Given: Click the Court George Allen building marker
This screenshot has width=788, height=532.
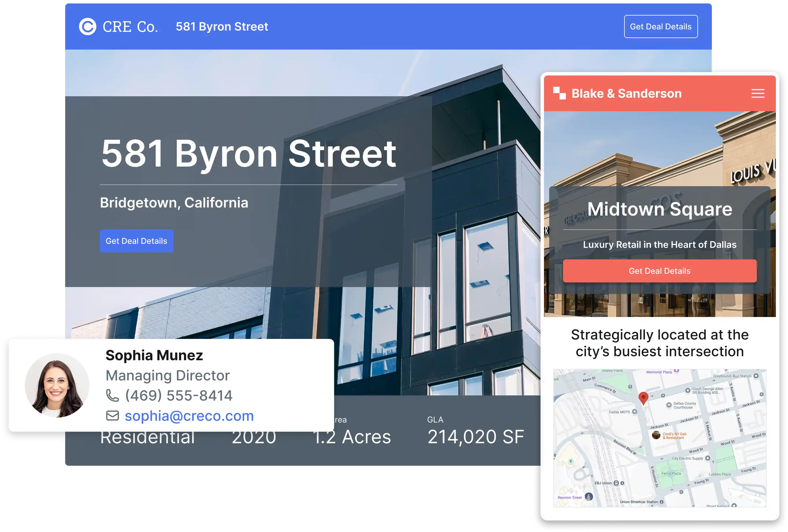Looking at the screenshot, I should (688, 390).
